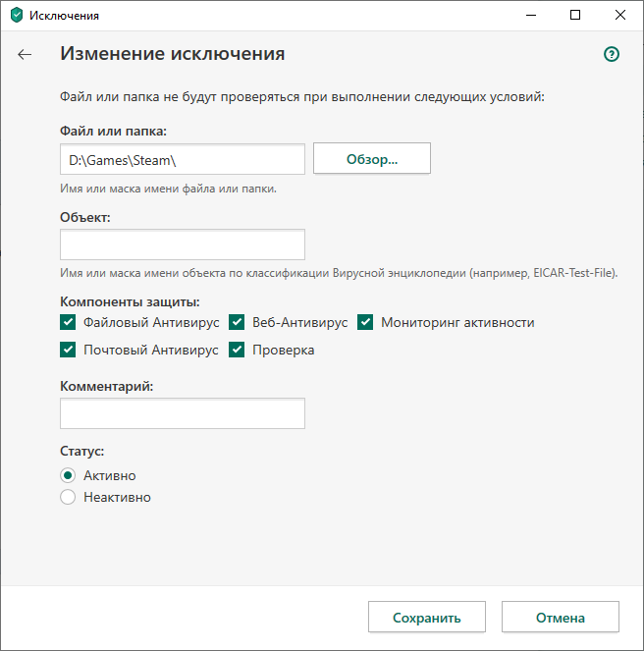Select the Неактивно status radio button

[x=68, y=497]
